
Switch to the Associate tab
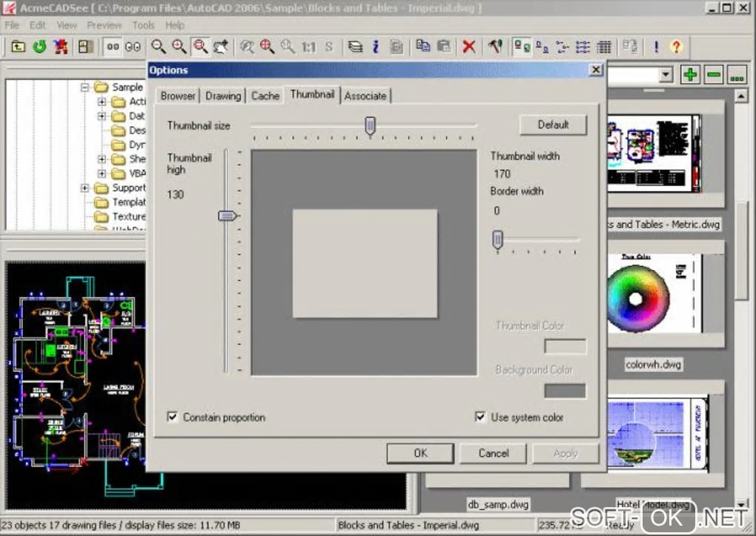(x=365, y=96)
